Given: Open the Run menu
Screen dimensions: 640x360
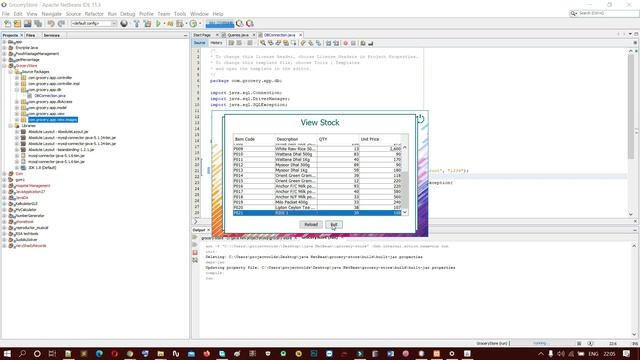Looking at the screenshot, I should [112, 14].
